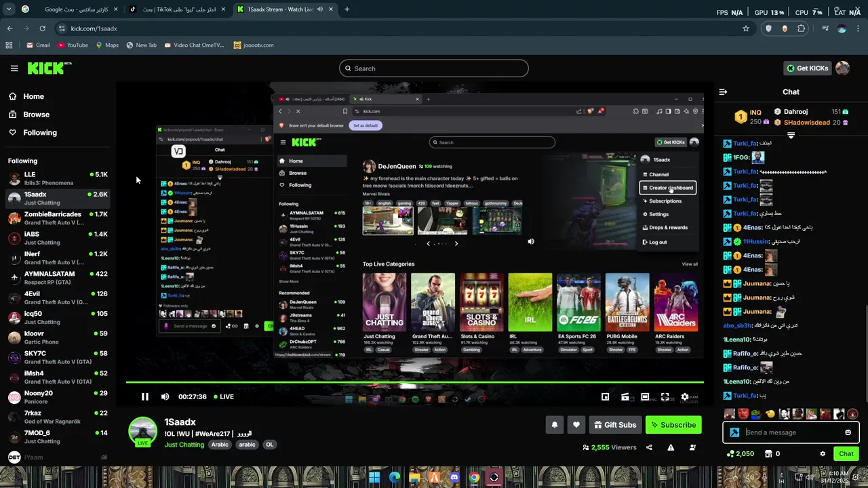Open ZombieBarricades channel in Following list
The width and height of the screenshot is (868, 488).
[x=57, y=218]
